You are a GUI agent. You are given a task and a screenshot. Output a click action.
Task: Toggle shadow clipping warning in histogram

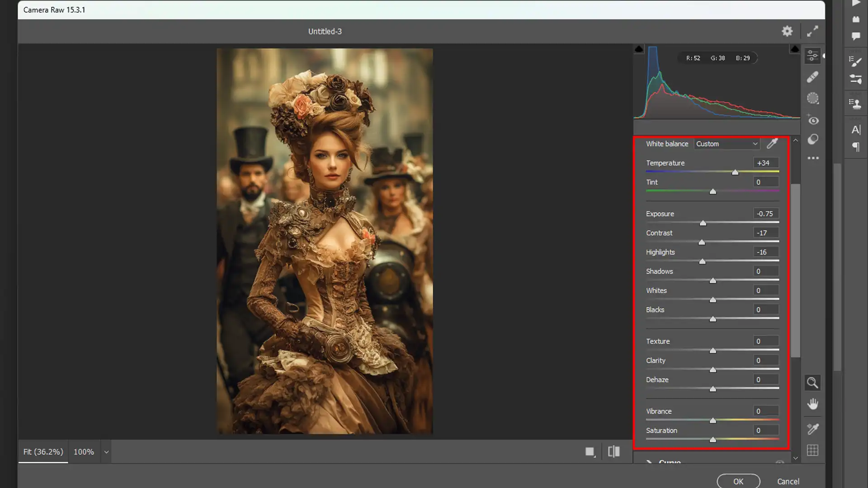pos(639,49)
